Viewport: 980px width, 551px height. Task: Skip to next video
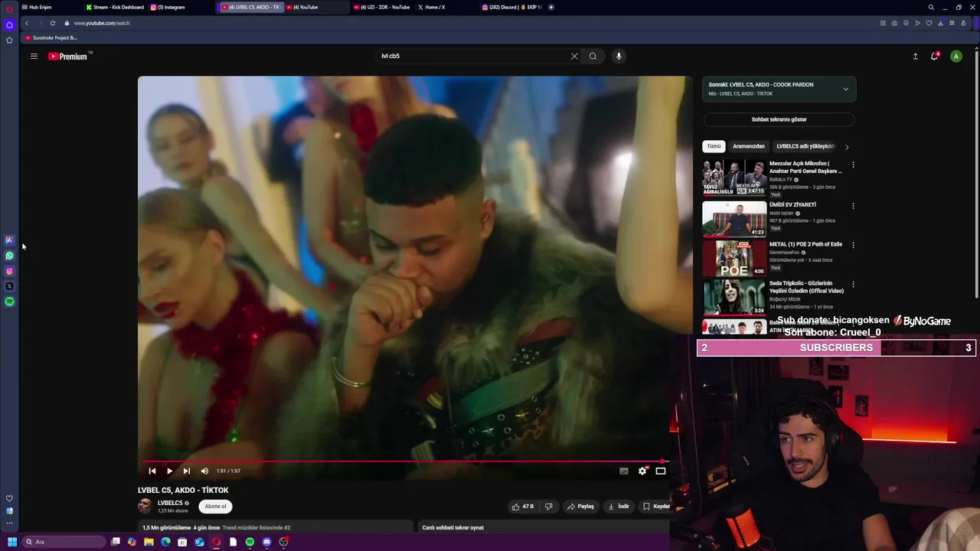[186, 471]
